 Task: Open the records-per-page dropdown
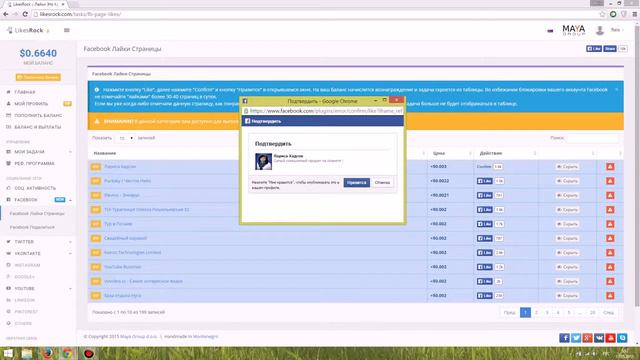pyautogui.click(x=125, y=138)
